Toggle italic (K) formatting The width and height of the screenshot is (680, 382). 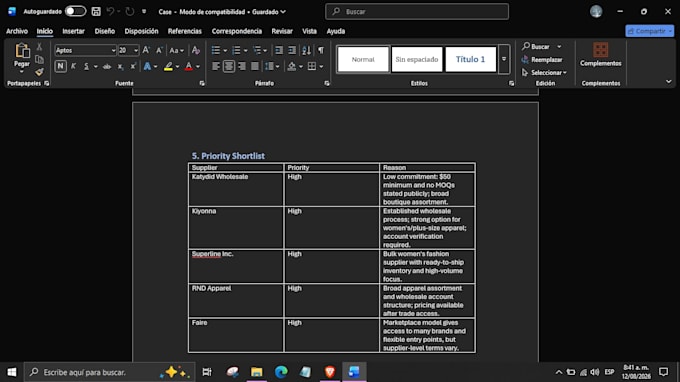73,66
